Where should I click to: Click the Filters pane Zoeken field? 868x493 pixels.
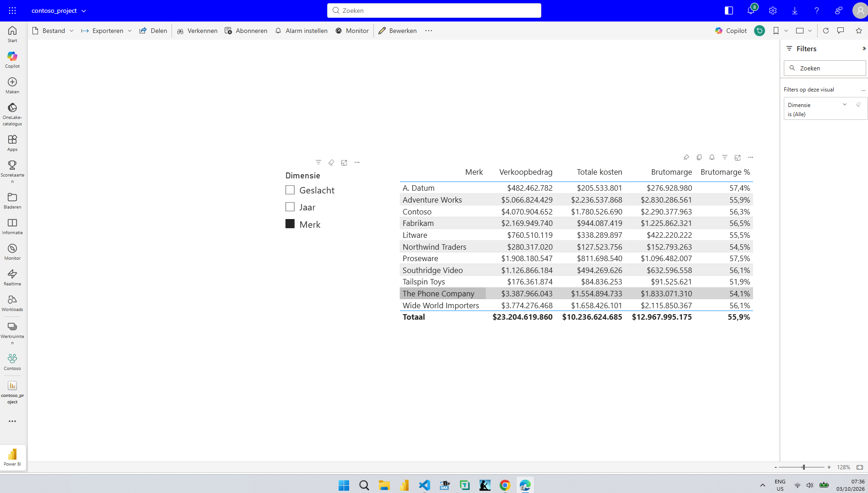pyautogui.click(x=825, y=68)
